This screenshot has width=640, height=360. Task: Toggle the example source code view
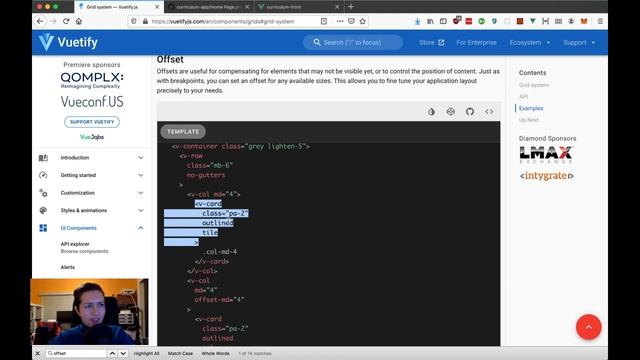(489, 111)
